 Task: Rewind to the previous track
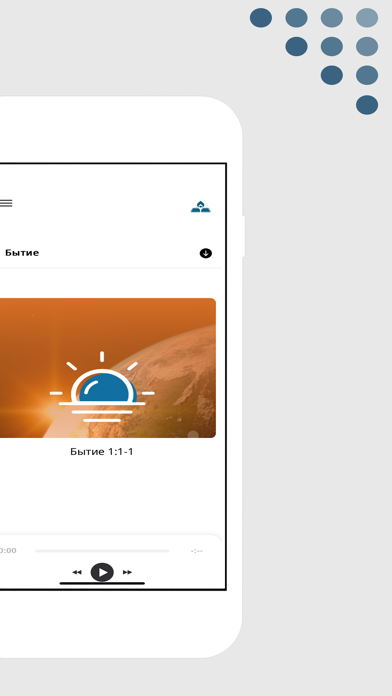click(77, 572)
